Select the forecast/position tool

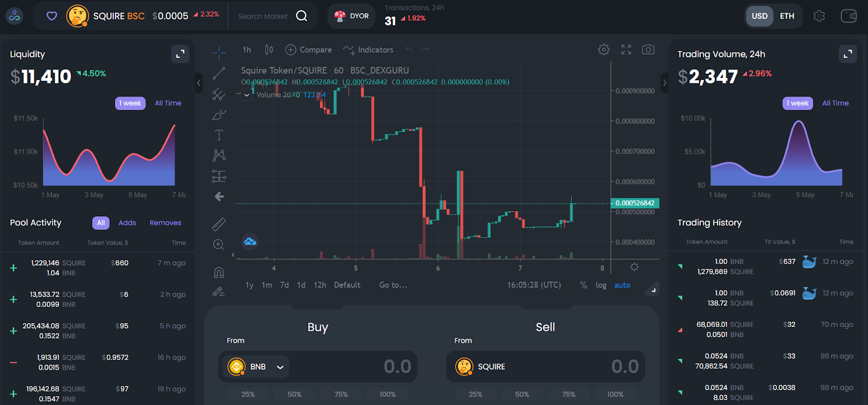coord(219,176)
